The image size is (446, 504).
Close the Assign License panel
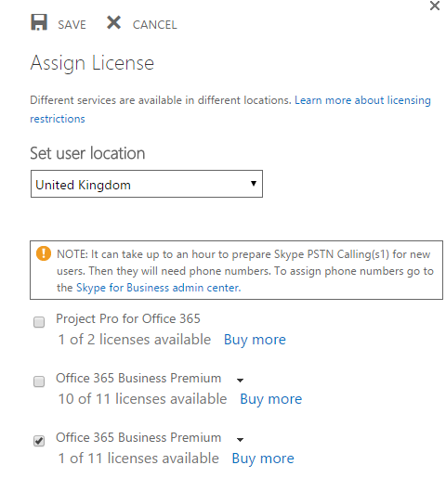click(435, 6)
